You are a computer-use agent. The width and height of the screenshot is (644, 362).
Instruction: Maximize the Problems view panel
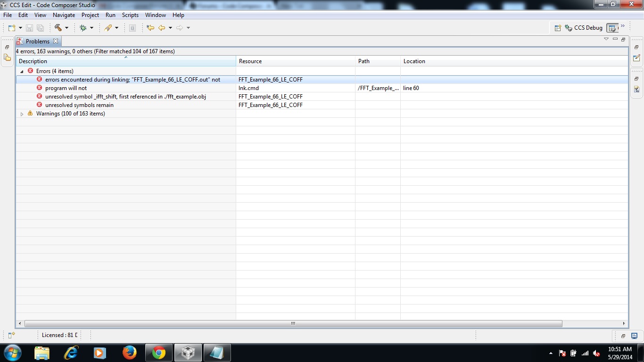click(623, 40)
